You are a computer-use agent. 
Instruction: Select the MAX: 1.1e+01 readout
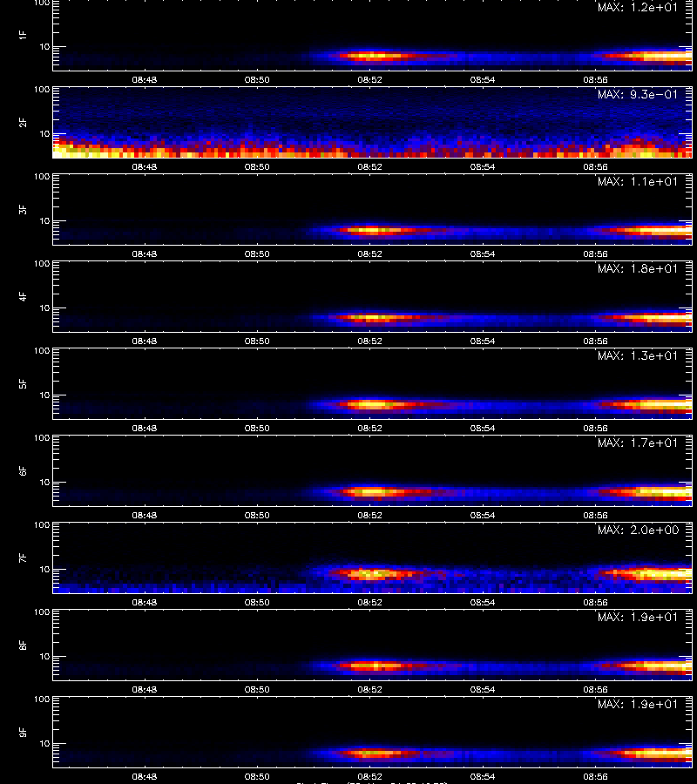coord(638,181)
